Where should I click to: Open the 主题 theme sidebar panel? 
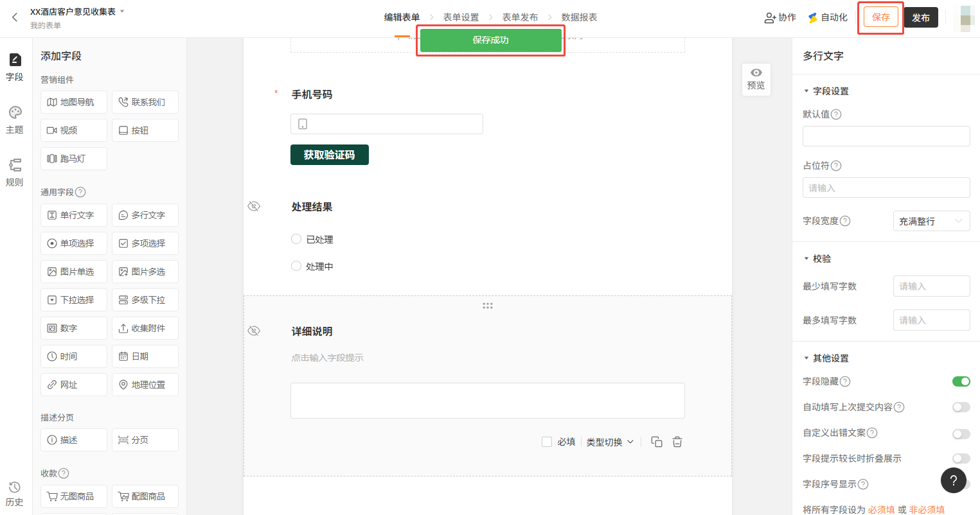15,119
